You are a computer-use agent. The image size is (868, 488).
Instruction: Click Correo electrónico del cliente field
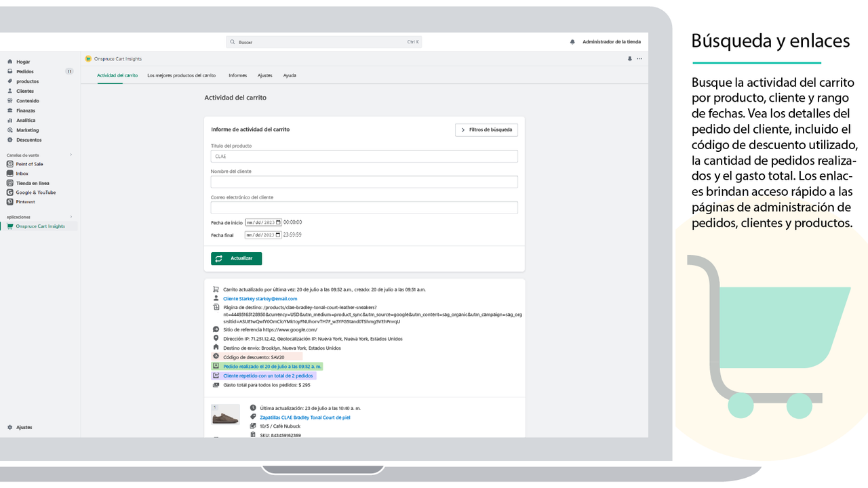(x=364, y=207)
